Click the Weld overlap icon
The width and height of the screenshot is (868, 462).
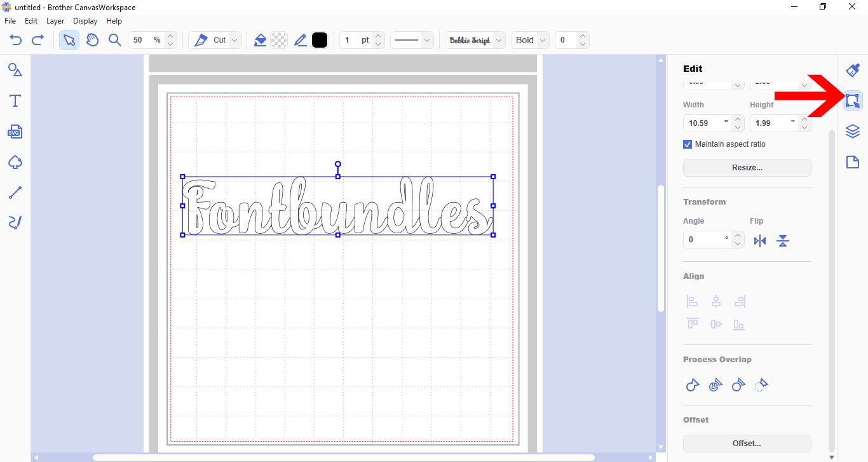tap(693, 384)
